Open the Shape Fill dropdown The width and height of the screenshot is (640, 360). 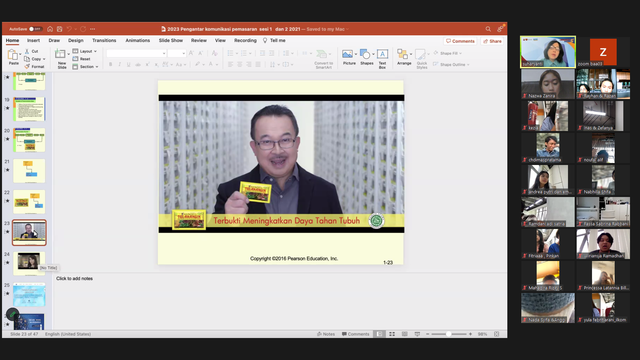447,53
